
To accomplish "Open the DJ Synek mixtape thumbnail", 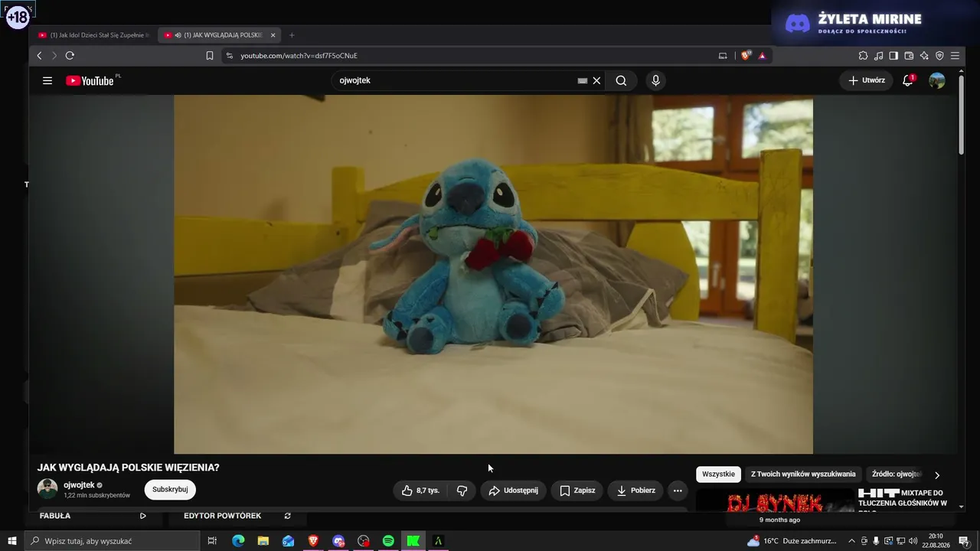I will click(x=775, y=501).
